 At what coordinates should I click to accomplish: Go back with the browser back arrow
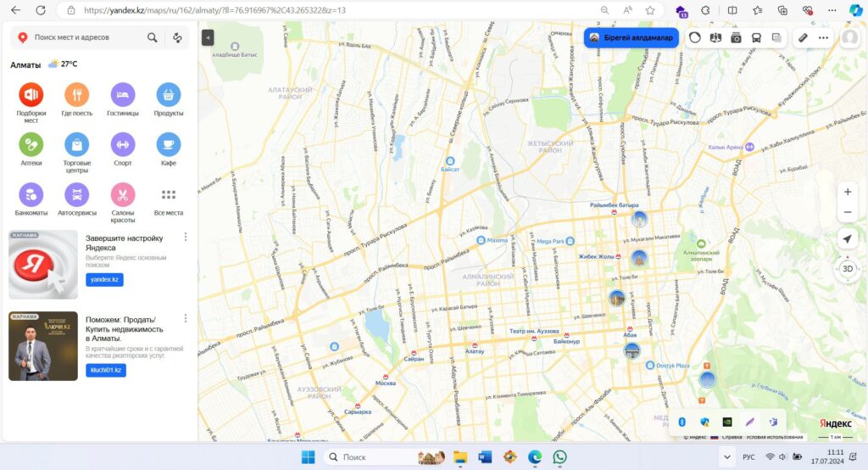[15, 10]
